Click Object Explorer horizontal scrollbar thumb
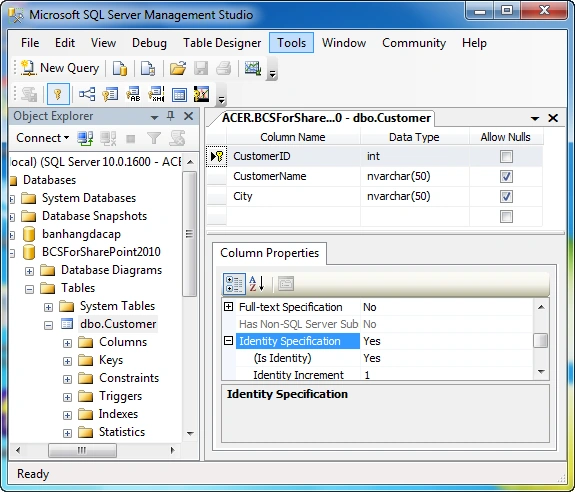 click(x=82, y=450)
